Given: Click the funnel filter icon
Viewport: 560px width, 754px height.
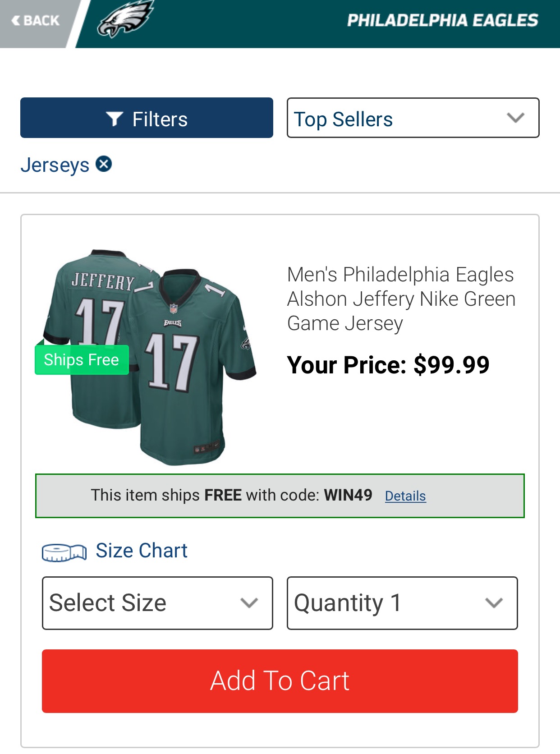Looking at the screenshot, I should pos(114,119).
